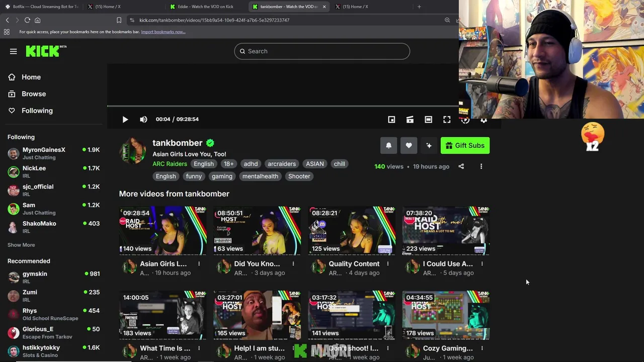644x362 pixels.
Task: Open the Kick hamburger menu
Action: (14, 51)
